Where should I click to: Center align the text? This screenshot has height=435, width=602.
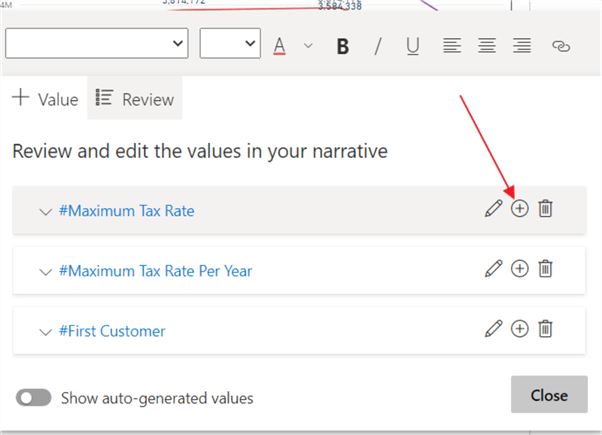[487, 46]
